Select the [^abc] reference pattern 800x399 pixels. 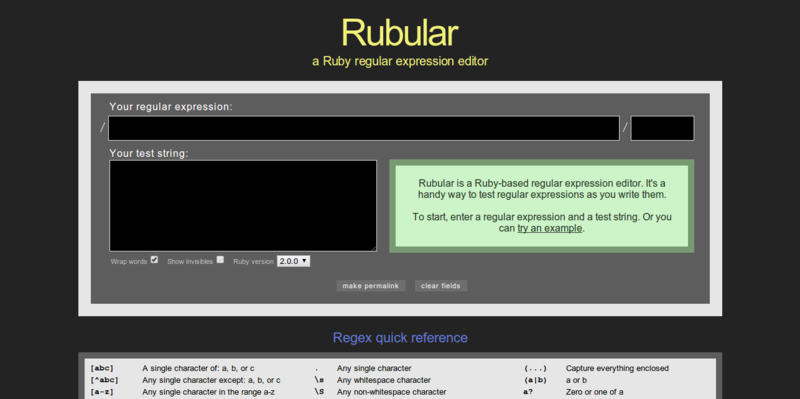pos(104,380)
